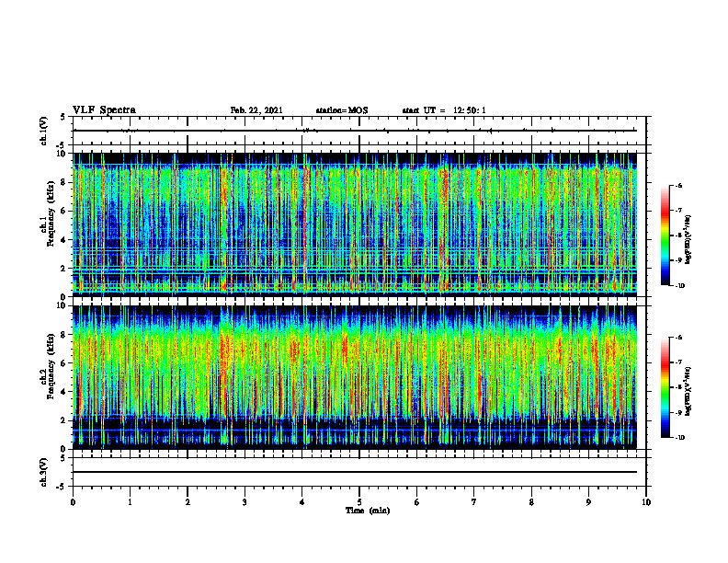Click time axis tick label "8"

pyautogui.click(x=531, y=502)
